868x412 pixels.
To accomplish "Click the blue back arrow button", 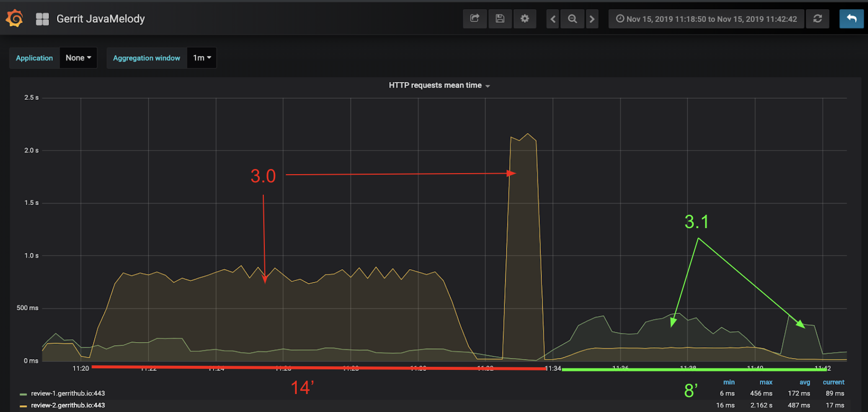I will click(851, 19).
